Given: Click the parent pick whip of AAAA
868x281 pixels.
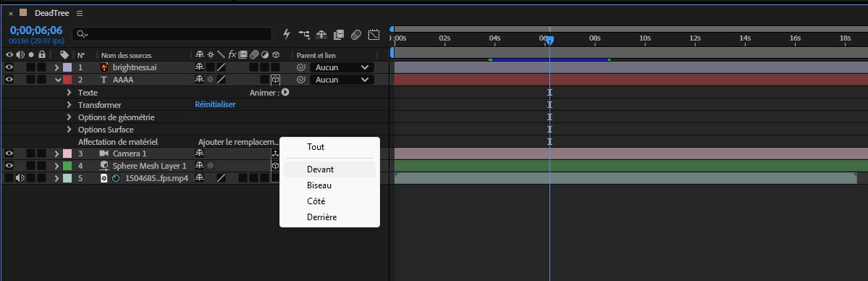Looking at the screenshot, I should click(x=300, y=80).
